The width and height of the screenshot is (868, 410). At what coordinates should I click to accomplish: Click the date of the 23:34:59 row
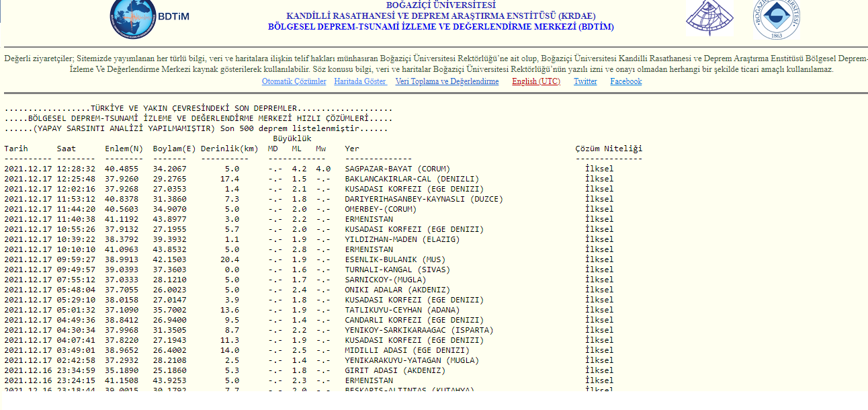point(28,370)
